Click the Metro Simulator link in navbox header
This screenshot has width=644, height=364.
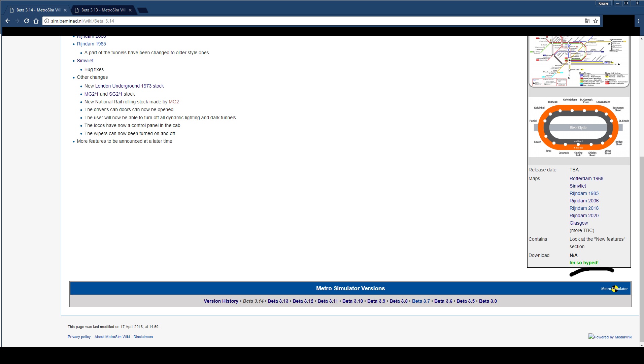click(x=614, y=289)
